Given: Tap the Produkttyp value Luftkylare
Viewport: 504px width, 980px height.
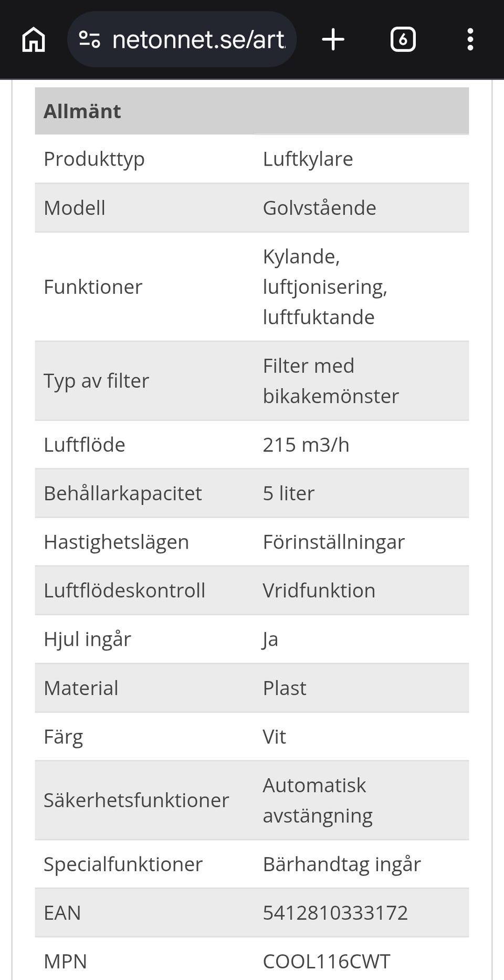Looking at the screenshot, I should (x=308, y=159).
